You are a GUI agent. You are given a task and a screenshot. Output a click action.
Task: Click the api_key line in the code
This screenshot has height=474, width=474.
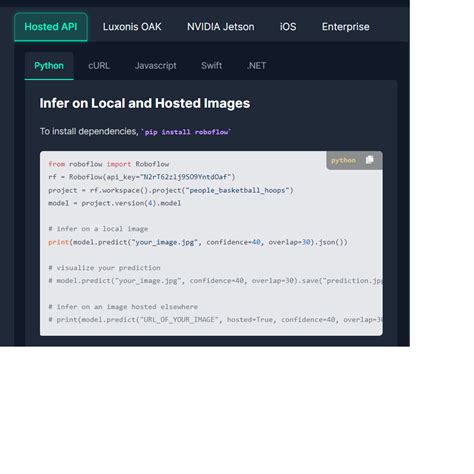(142, 177)
